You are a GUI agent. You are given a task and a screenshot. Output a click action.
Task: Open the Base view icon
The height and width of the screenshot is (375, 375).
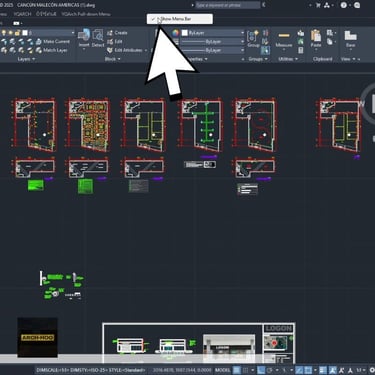[x=350, y=39]
